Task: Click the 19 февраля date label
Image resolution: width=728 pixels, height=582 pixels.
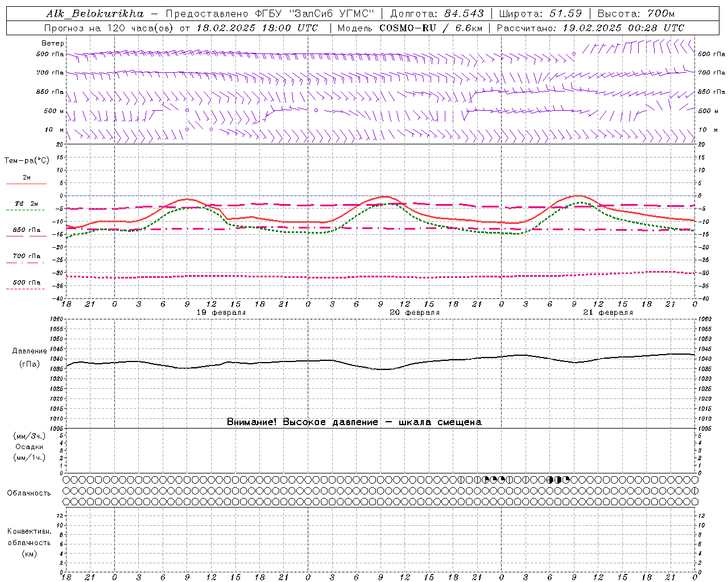Action: [221, 313]
